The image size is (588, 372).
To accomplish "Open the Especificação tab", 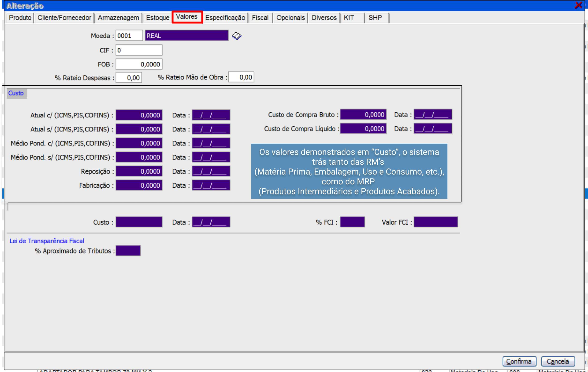I will point(225,18).
